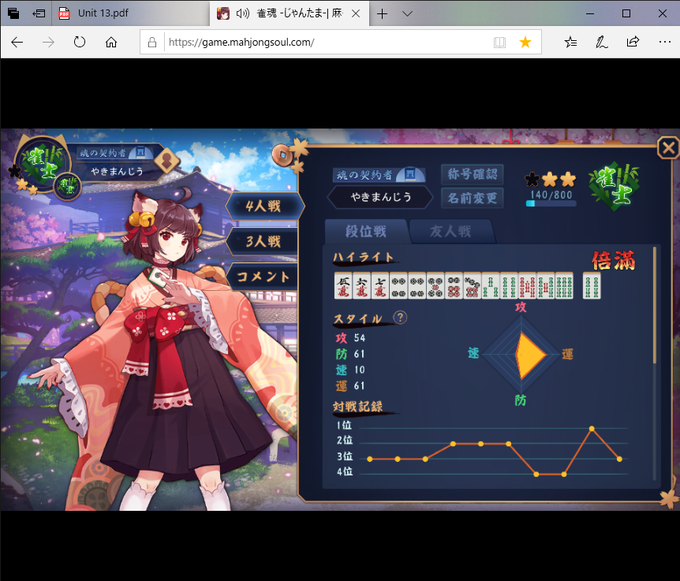The width and height of the screenshot is (680, 581).
Task: Switch to the 友人戦 tab
Action: pos(451,231)
